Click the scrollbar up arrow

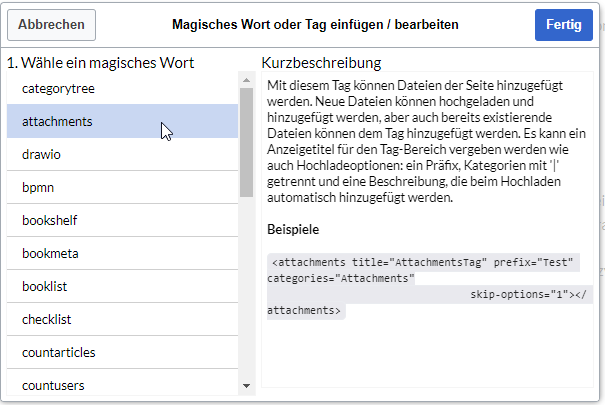[247, 80]
